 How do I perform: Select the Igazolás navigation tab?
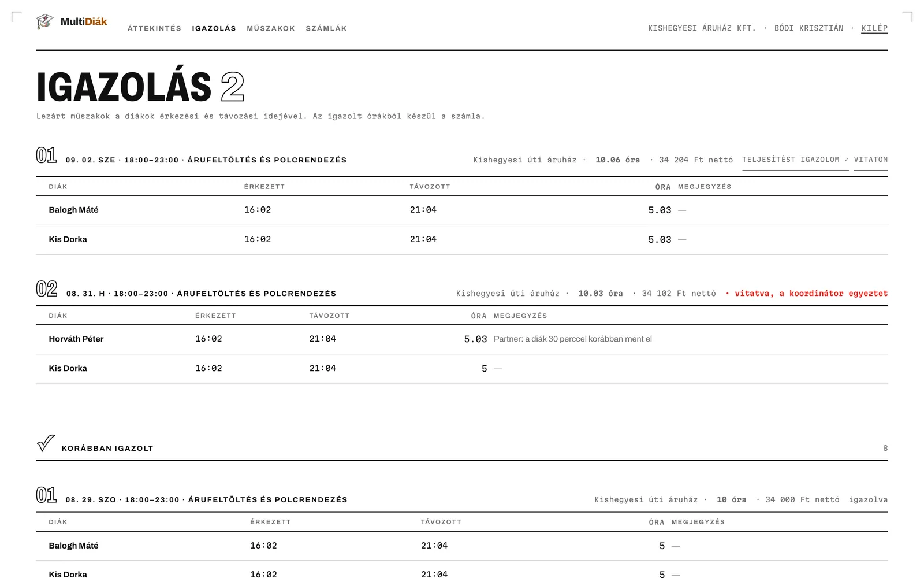pos(214,28)
